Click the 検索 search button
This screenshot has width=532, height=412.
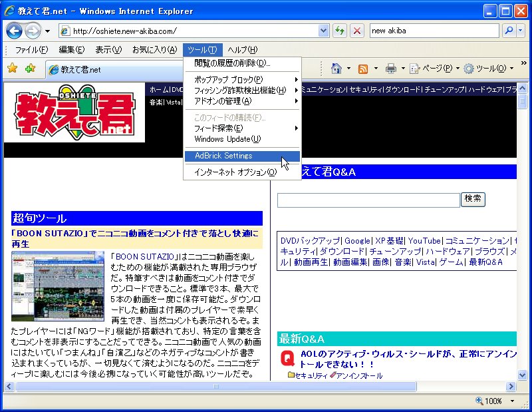[x=473, y=200]
